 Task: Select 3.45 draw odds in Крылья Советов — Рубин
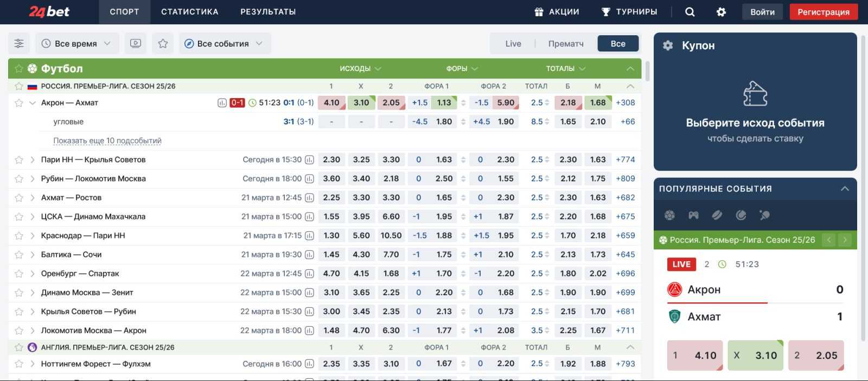(361, 311)
